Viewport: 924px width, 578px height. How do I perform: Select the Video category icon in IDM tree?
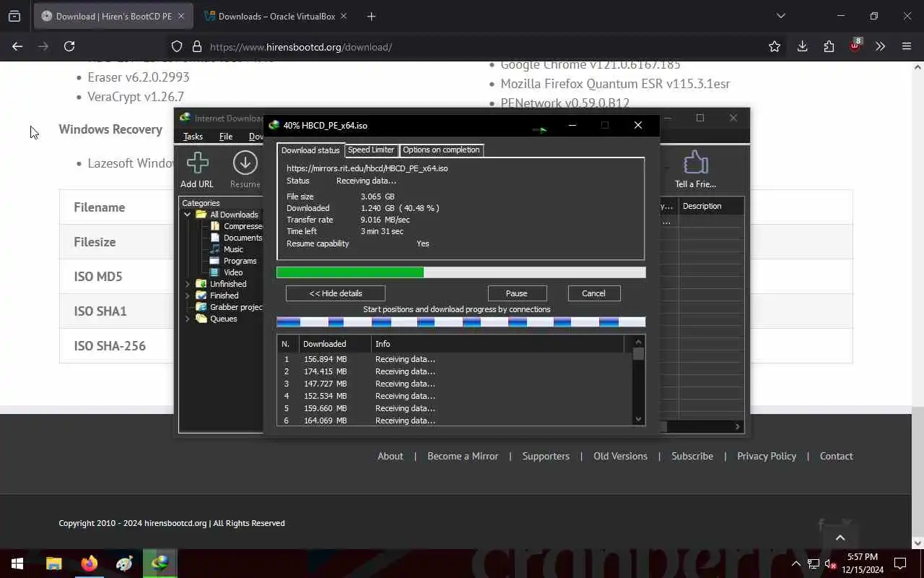coord(215,272)
